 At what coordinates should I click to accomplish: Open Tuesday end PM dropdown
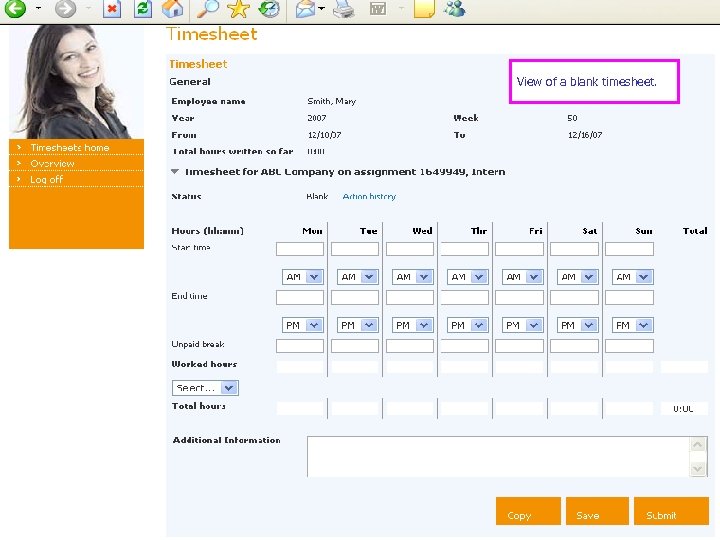pos(358,325)
